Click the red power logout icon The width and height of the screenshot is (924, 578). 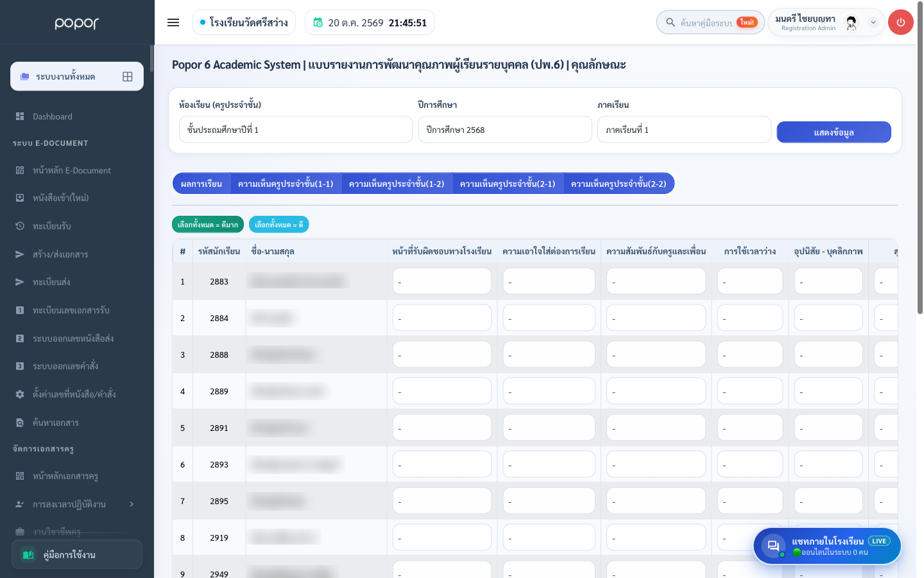coord(901,22)
